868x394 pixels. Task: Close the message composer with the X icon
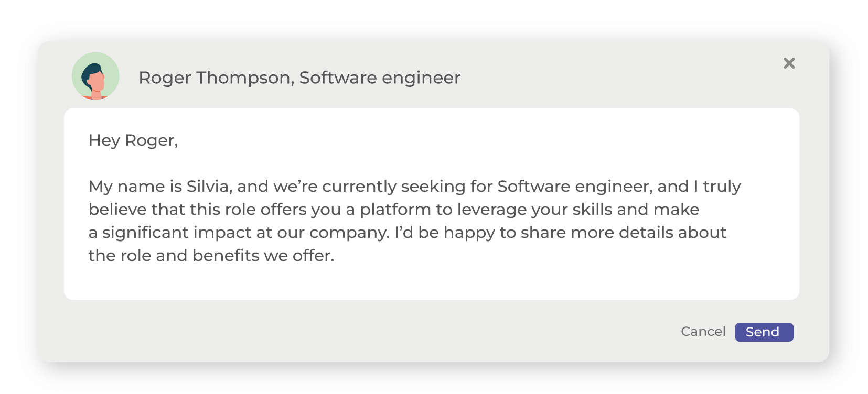click(789, 63)
